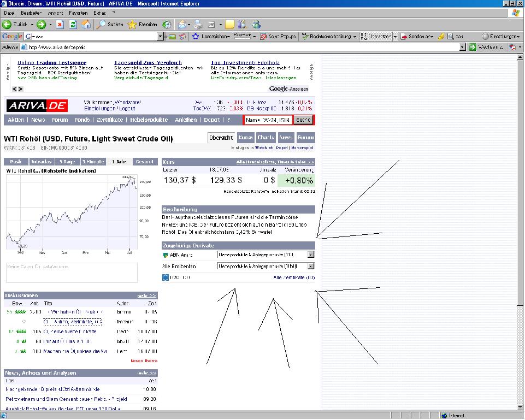Click the Mail envelope icon

(182, 25)
